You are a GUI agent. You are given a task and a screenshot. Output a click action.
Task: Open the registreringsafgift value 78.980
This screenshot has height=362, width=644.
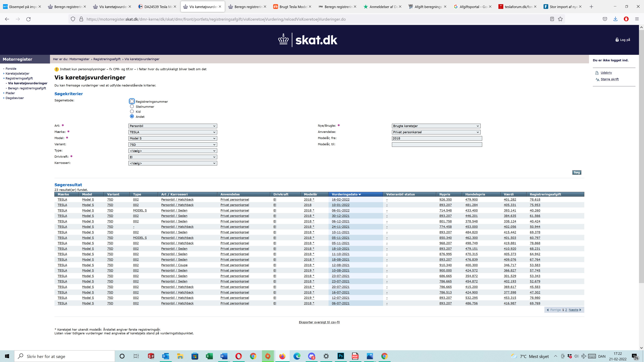[x=535, y=298]
